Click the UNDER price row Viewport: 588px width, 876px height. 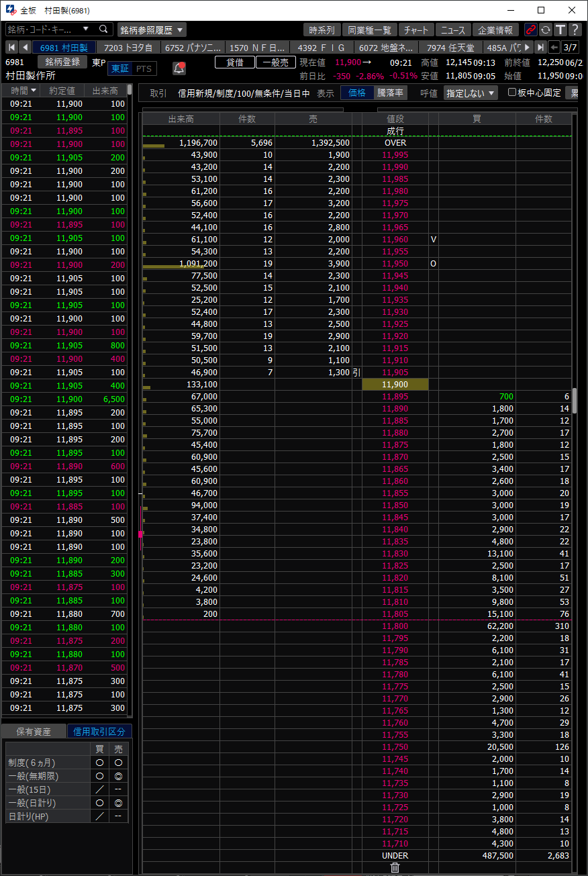pos(395,855)
